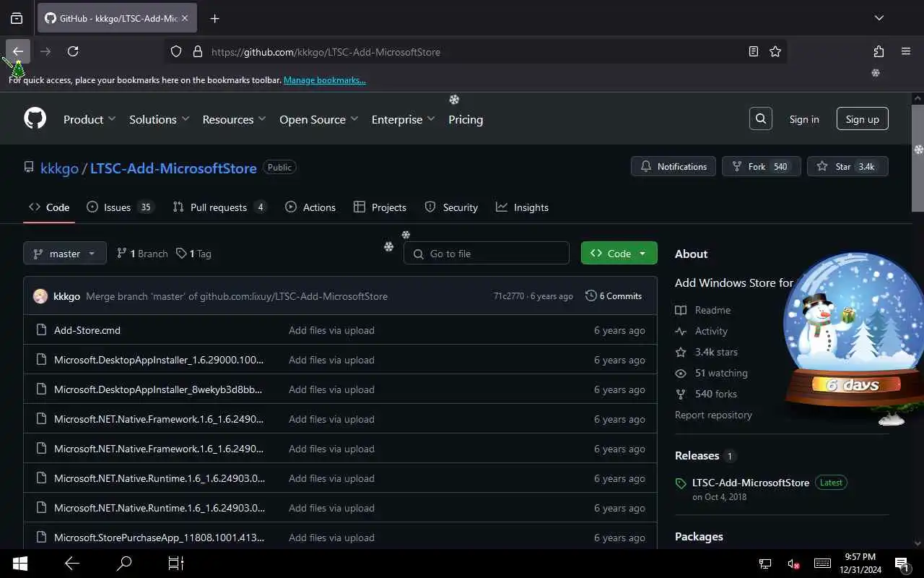Image resolution: width=924 pixels, height=578 pixels.
Task: Star the repository with Star 3.4k button
Action: (x=847, y=166)
